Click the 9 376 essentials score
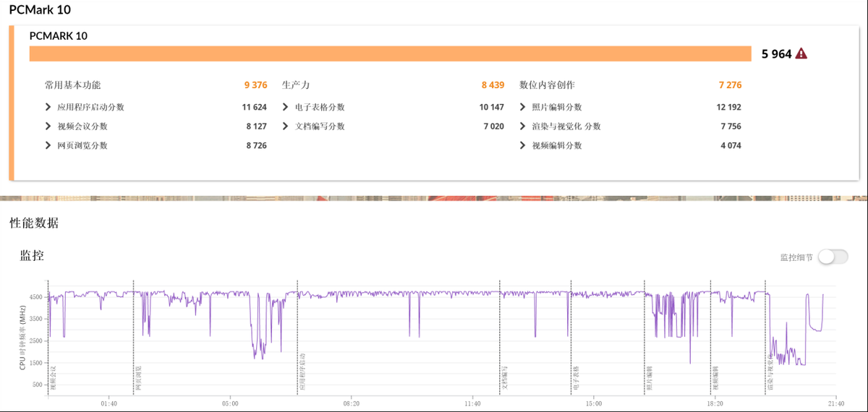 [x=256, y=85]
